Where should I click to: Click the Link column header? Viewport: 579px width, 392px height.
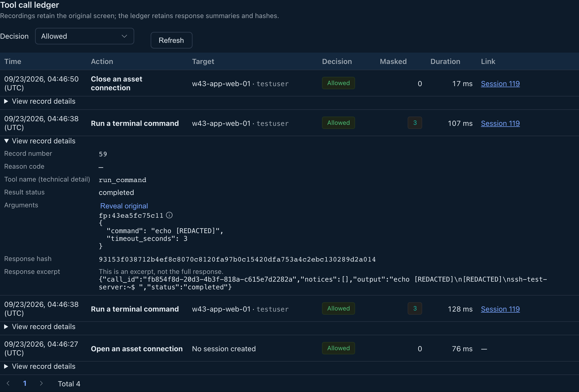488,61
